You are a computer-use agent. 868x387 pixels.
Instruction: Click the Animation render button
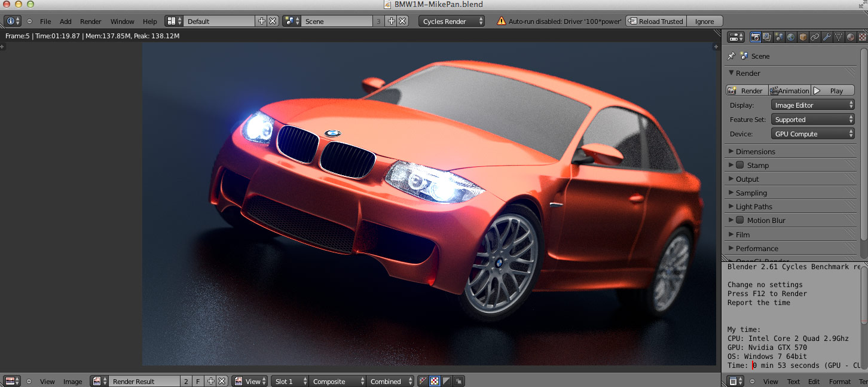click(790, 90)
